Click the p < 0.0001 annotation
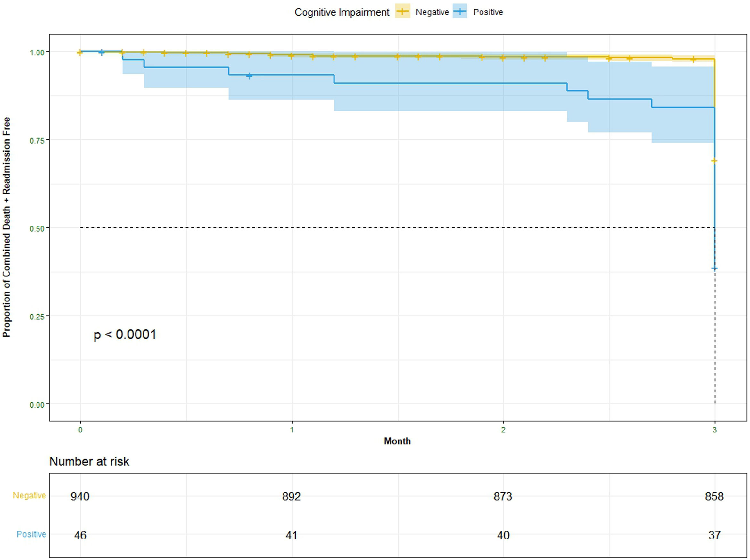This screenshot has height=560, width=750. pyautogui.click(x=125, y=334)
